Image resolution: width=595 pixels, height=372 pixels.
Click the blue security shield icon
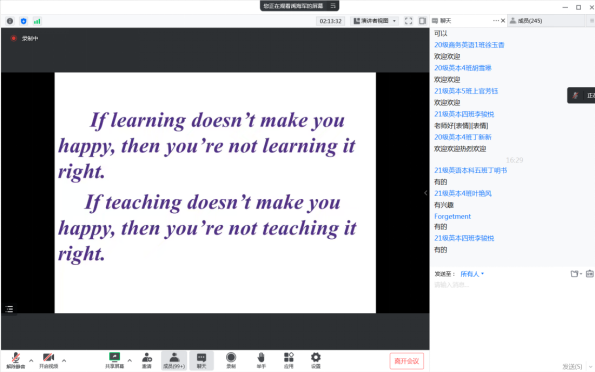click(24, 21)
